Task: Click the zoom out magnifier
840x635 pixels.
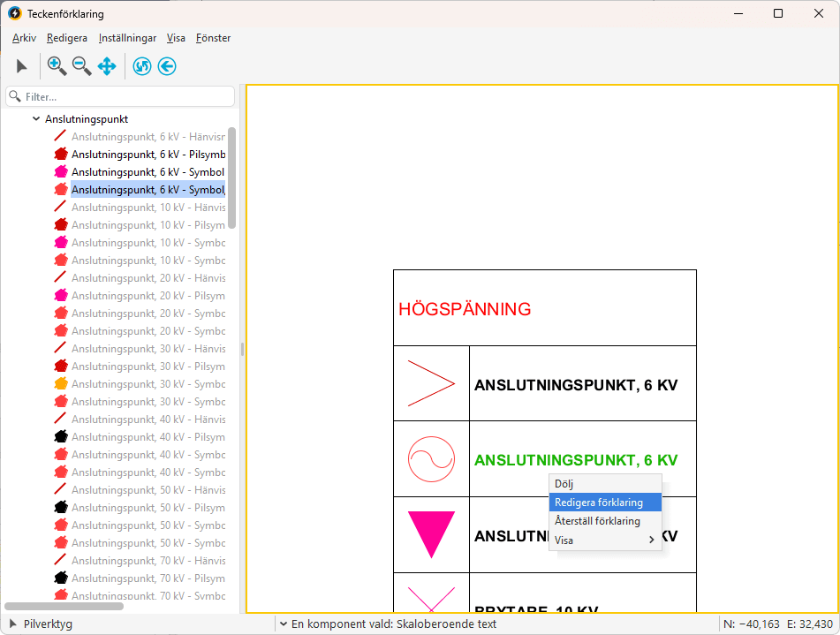Action: click(81, 66)
